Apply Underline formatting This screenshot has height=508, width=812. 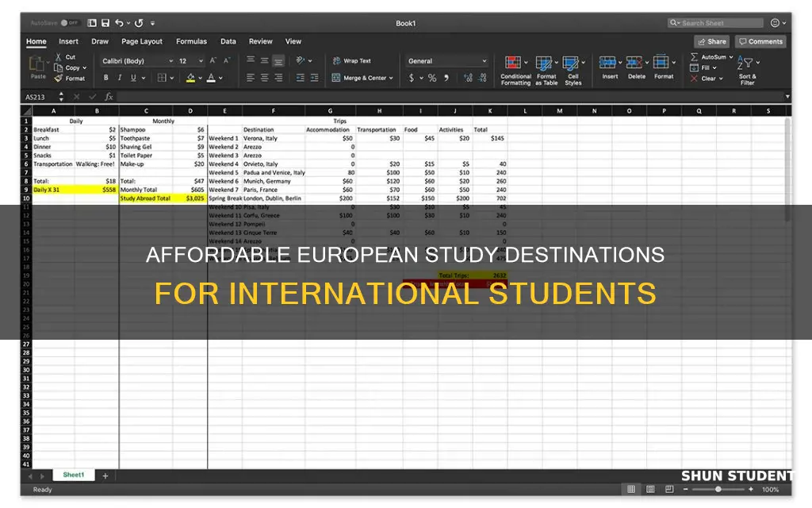133,78
